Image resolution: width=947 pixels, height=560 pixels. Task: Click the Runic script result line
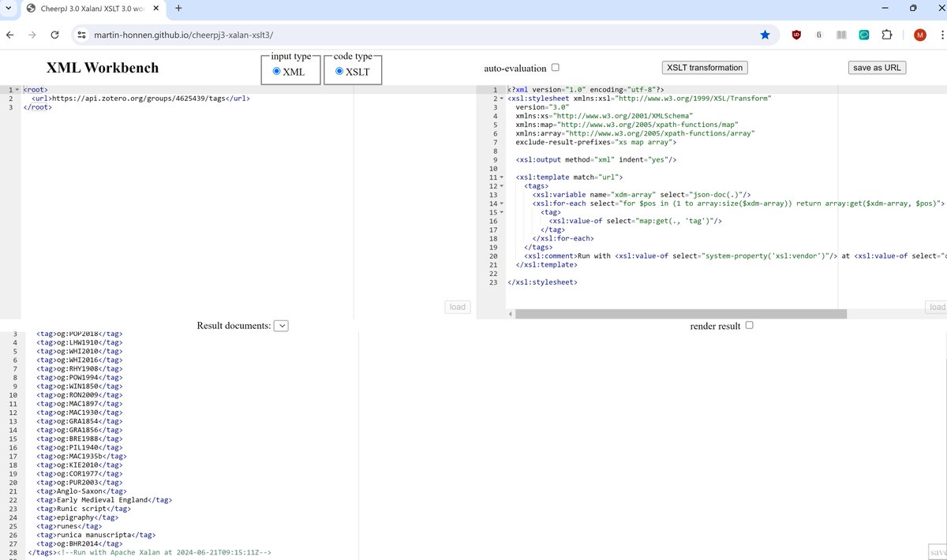[84, 509]
